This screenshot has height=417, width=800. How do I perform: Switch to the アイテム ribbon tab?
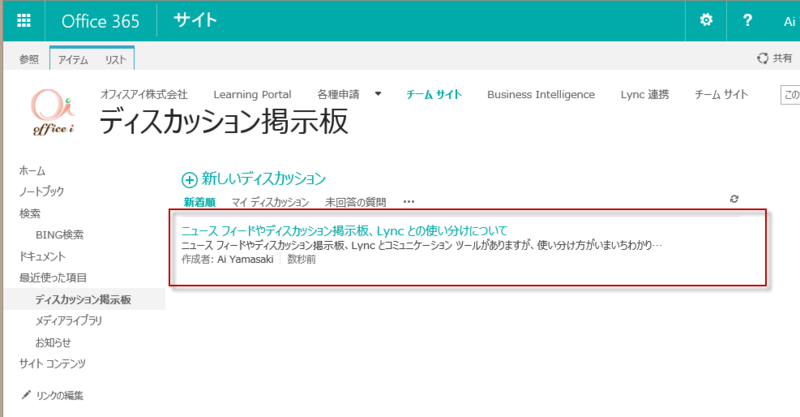pos(73,60)
